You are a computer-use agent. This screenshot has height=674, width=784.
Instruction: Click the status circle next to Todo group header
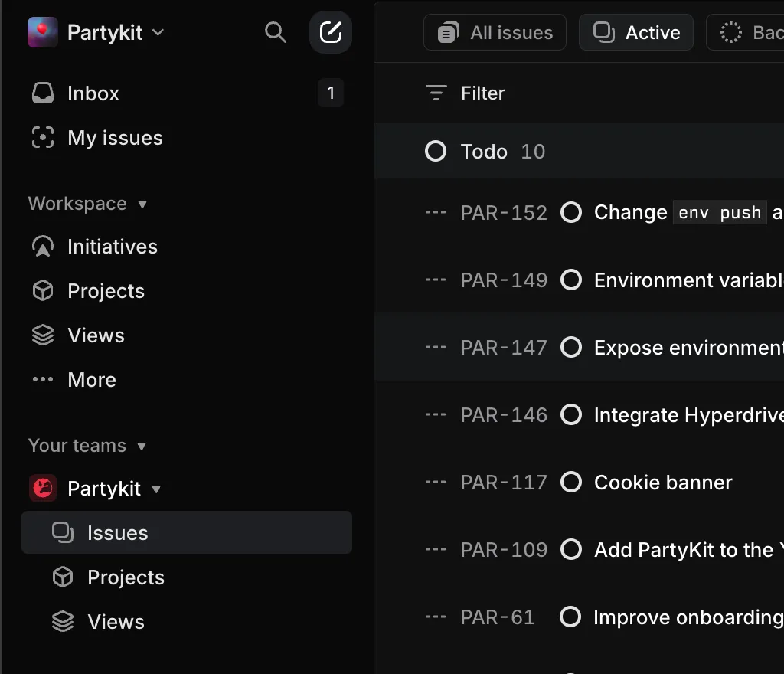pos(435,151)
